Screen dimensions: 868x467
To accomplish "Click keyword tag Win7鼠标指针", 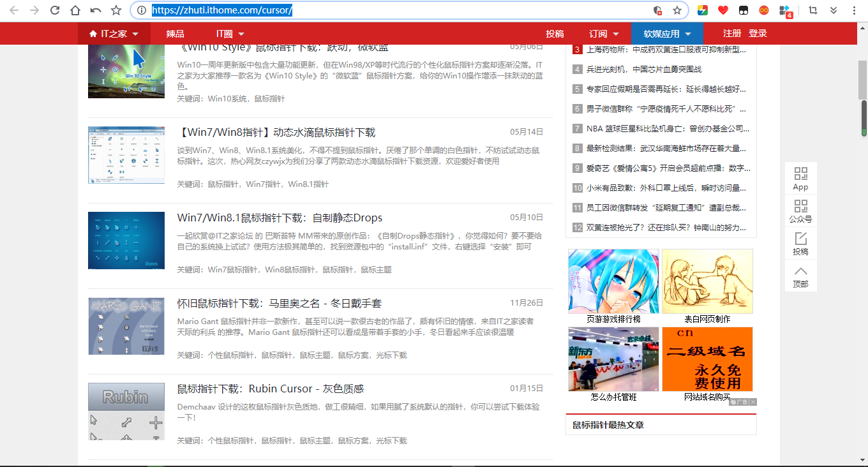I will 234,269.
